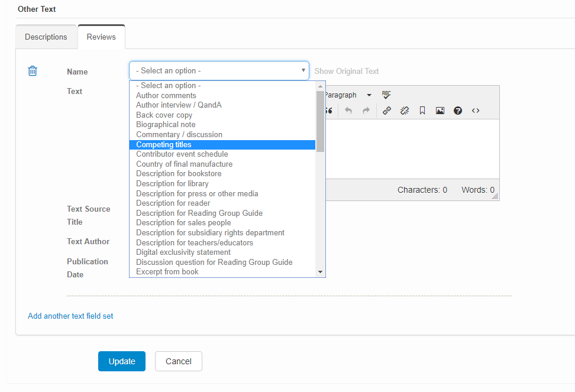Pick 'Description for library' option
575x392 pixels.
tap(172, 183)
